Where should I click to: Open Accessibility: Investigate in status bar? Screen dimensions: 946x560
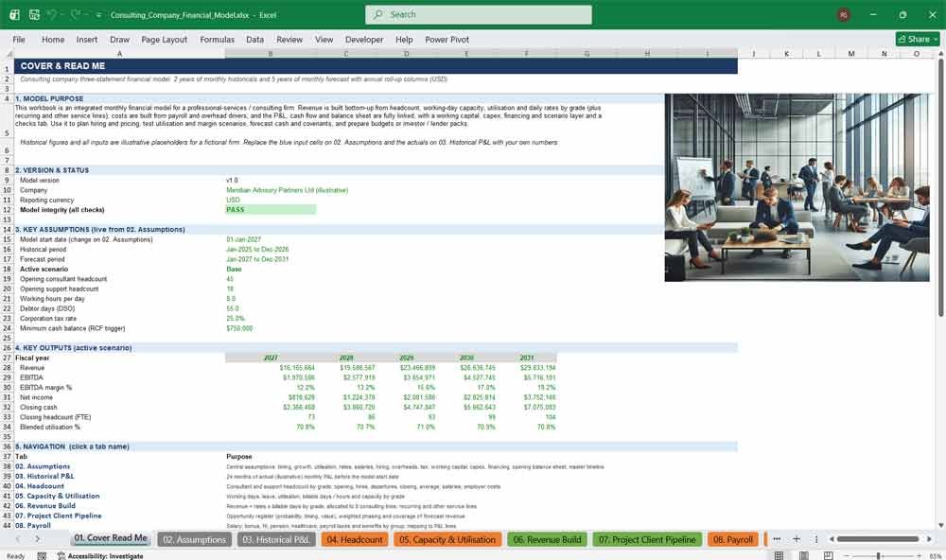100,556
